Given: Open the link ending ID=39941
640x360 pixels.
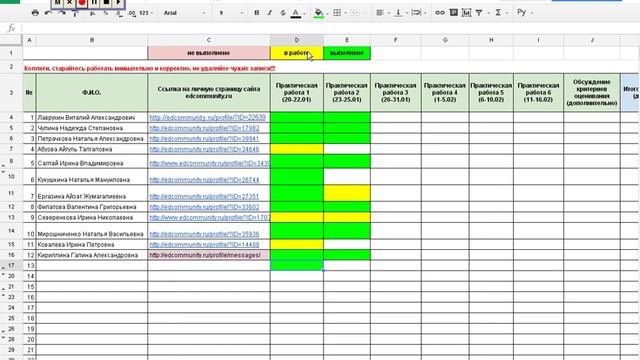Looking at the screenshot, I should tap(204, 139).
